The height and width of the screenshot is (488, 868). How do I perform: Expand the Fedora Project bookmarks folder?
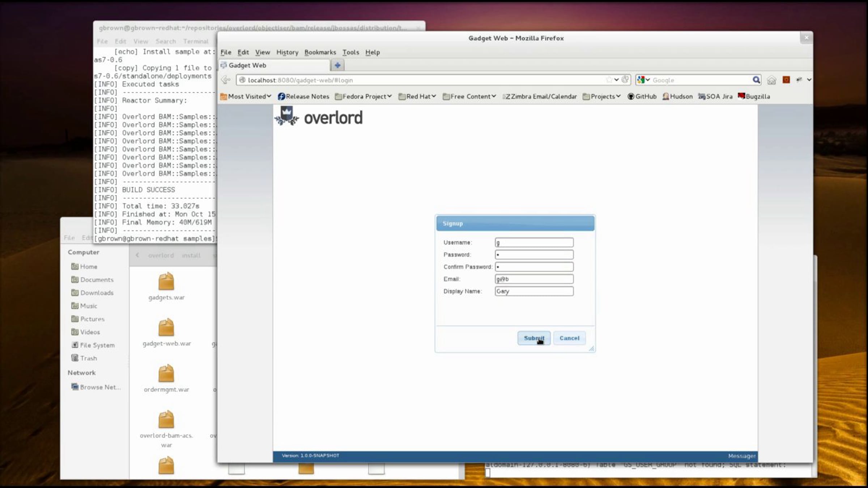click(x=363, y=97)
